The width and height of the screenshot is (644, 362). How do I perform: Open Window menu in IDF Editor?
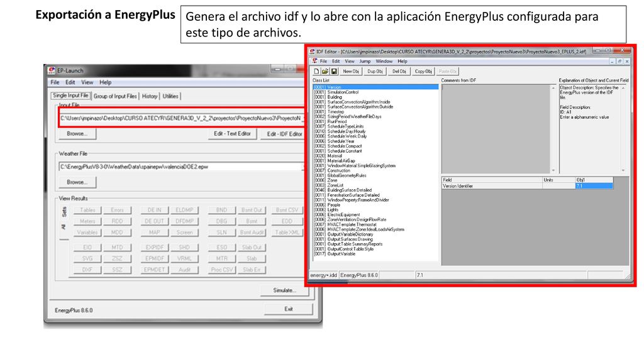384,61
